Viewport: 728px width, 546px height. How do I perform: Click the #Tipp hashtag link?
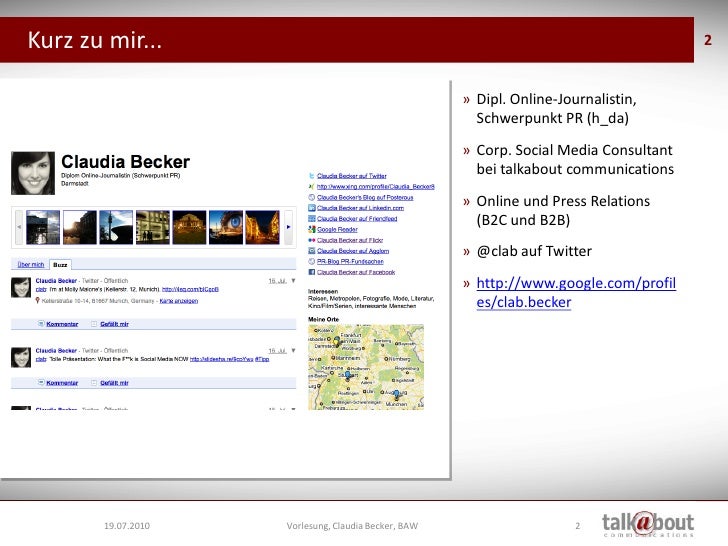[262, 359]
